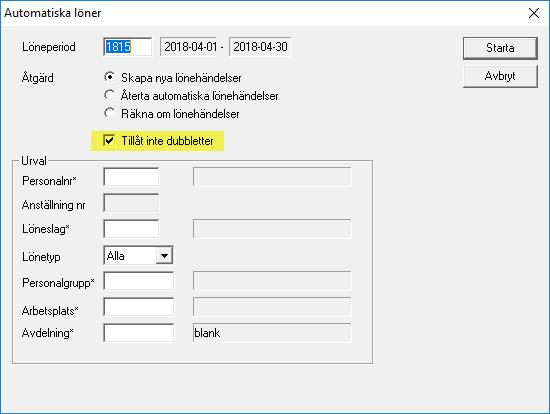The image size is (550, 414).
Task: Click the Arbetsplats description box
Action: (x=272, y=307)
